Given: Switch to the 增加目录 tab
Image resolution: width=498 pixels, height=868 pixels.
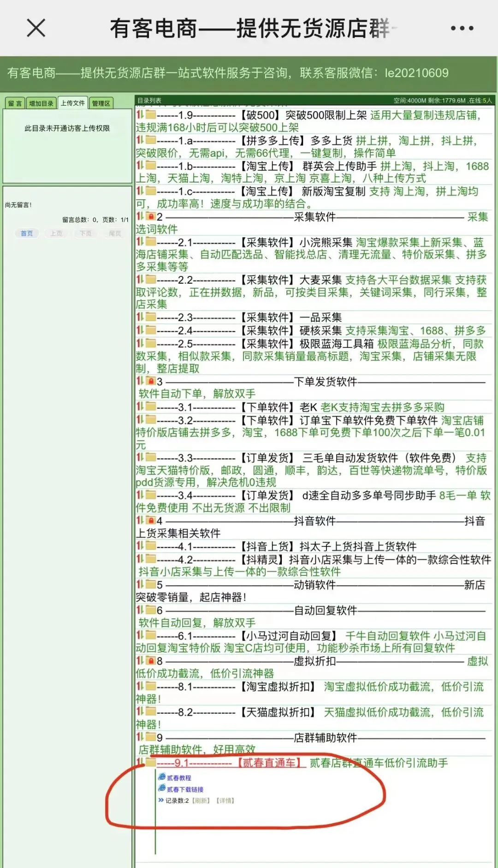Looking at the screenshot, I should tap(41, 103).
